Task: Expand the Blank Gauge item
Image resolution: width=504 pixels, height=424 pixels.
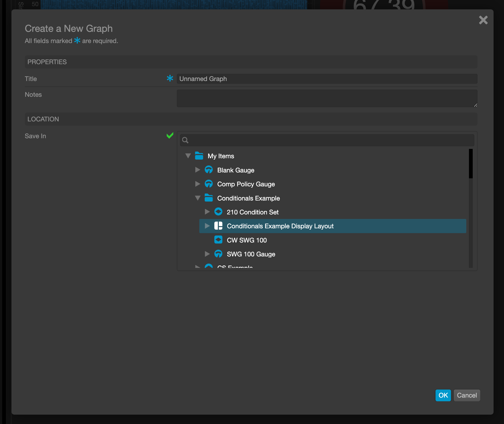Action: [198, 170]
